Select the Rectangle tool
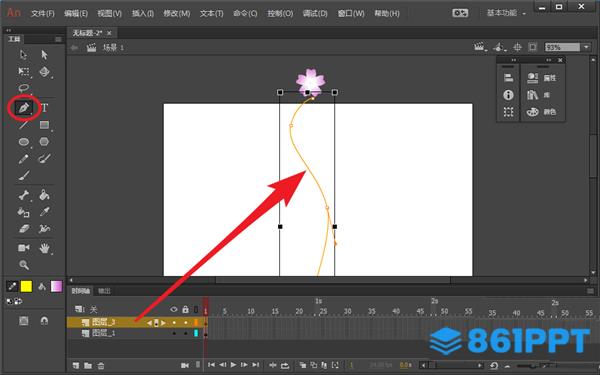The height and width of the screenshot is (375, 600). 44,125
